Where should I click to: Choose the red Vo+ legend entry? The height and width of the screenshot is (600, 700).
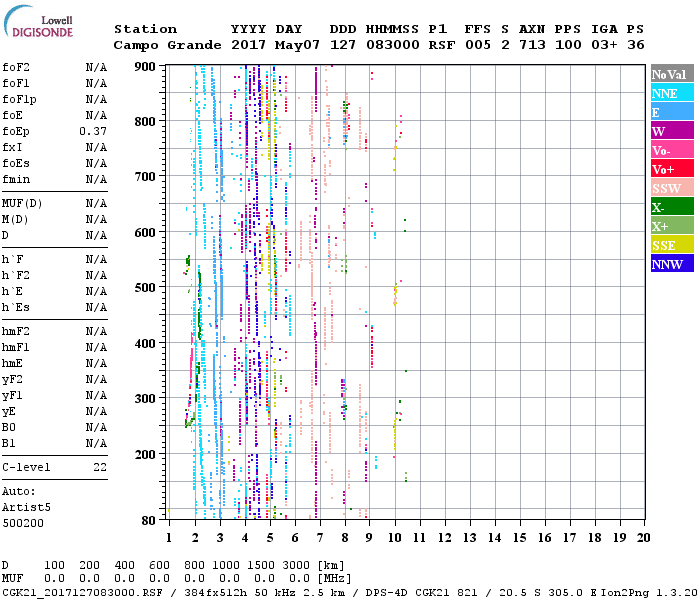[670, 169]
